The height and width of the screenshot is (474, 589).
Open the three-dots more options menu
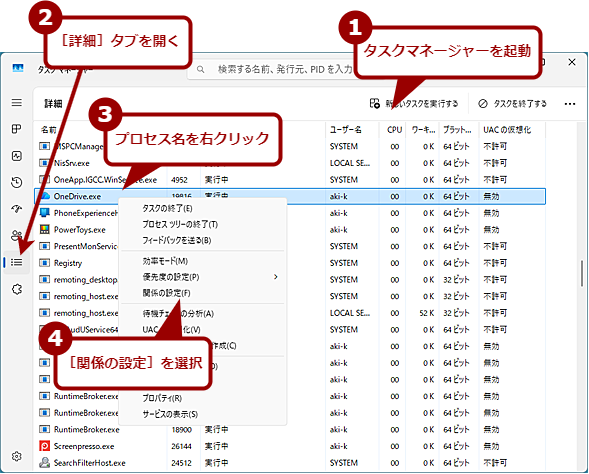(x=570, y=104)
